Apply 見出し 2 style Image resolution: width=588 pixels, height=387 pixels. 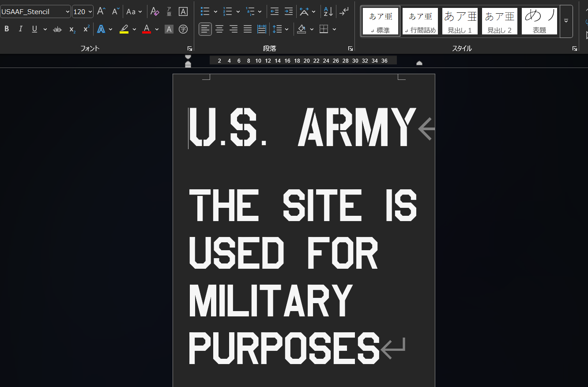[x=500, y=21]
